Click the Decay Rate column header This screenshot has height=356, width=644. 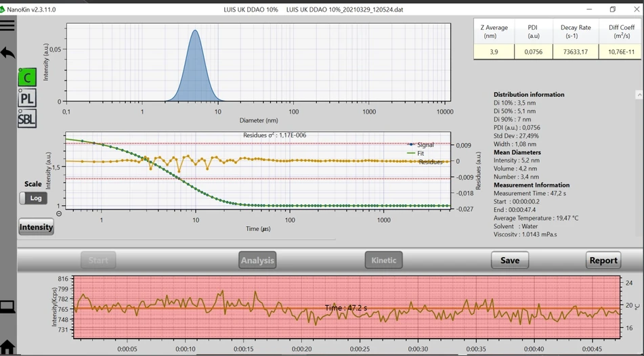(576, 32)
